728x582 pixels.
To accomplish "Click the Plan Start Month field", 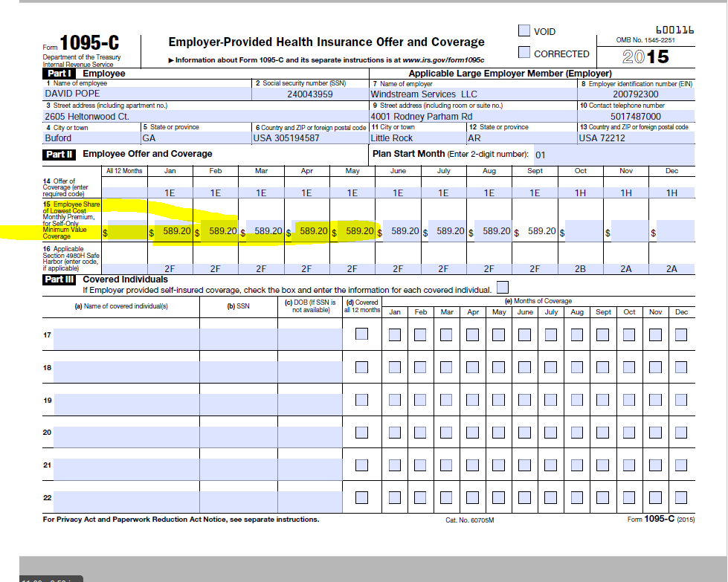I will click(613, 155).
